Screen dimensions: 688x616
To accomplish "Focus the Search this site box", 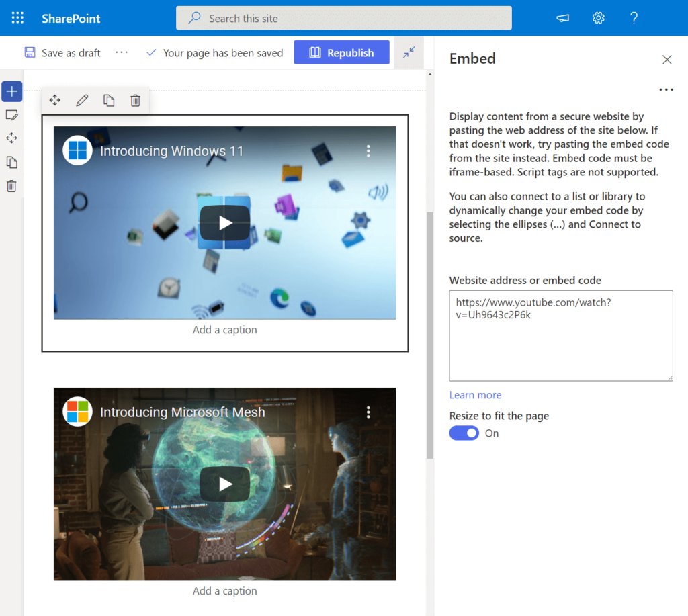I will [x=343, y=18].
